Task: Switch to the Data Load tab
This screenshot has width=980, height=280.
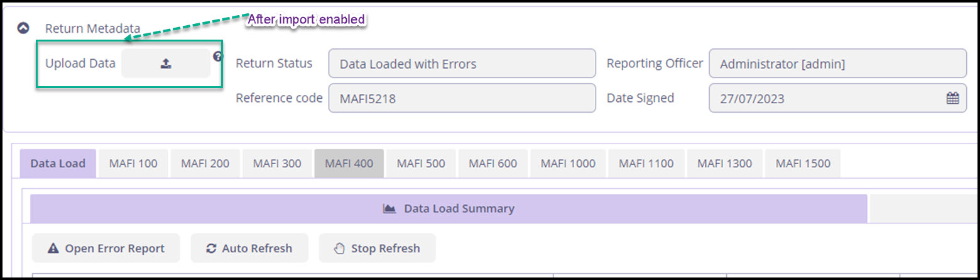Action: tap(58, 164)
